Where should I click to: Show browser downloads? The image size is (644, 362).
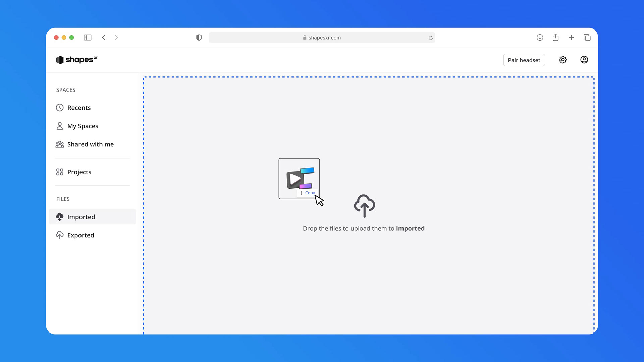[x=540, y=38]
